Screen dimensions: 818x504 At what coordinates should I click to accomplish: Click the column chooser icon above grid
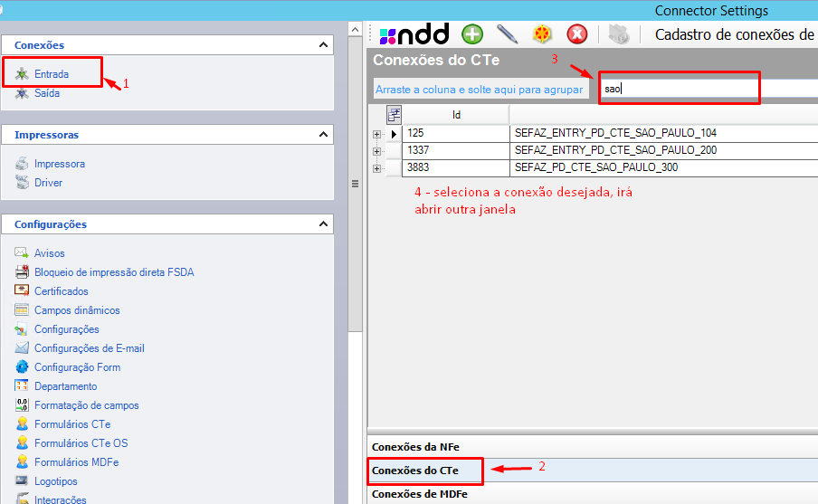click(x=394, y=114)
